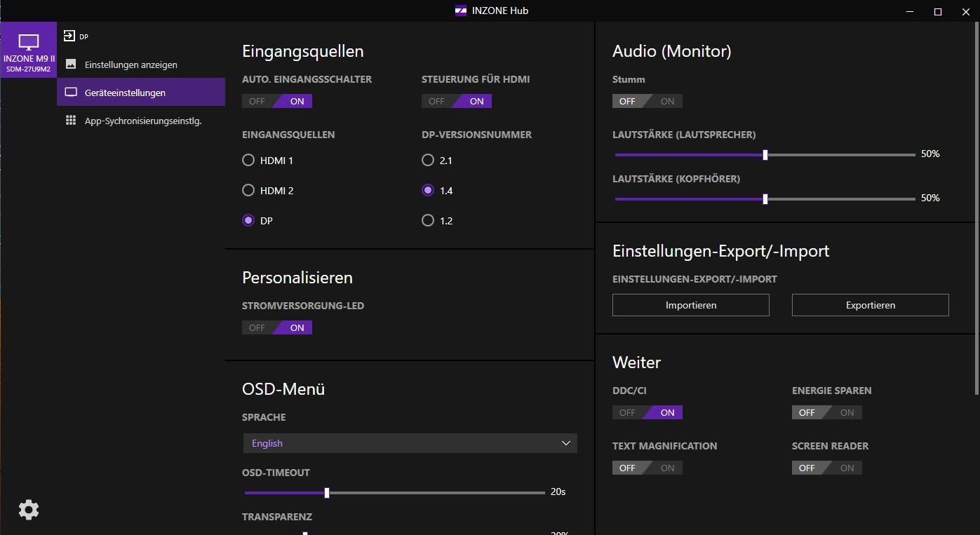
Task: Adjust the Lautstärke (Lautsprecher) slider
Action: tap(765, 155)
